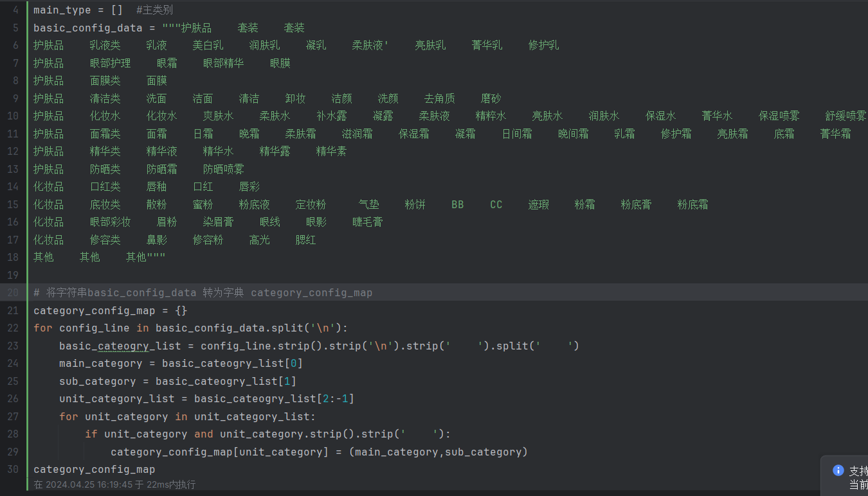868x496 pixels.
Task: Click the misspelled basic_cateogry_list on line 23
Action: click(120, 346)
